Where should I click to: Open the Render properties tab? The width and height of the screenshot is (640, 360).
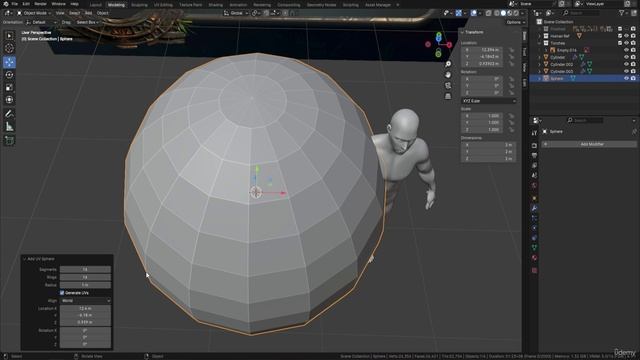pyautogui.click(x=534, y=145)
